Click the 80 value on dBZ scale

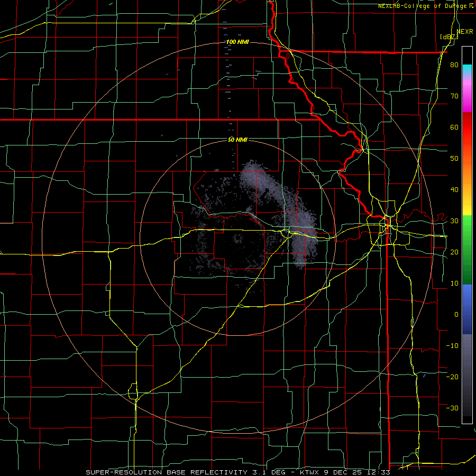click(x=454, y=65)
